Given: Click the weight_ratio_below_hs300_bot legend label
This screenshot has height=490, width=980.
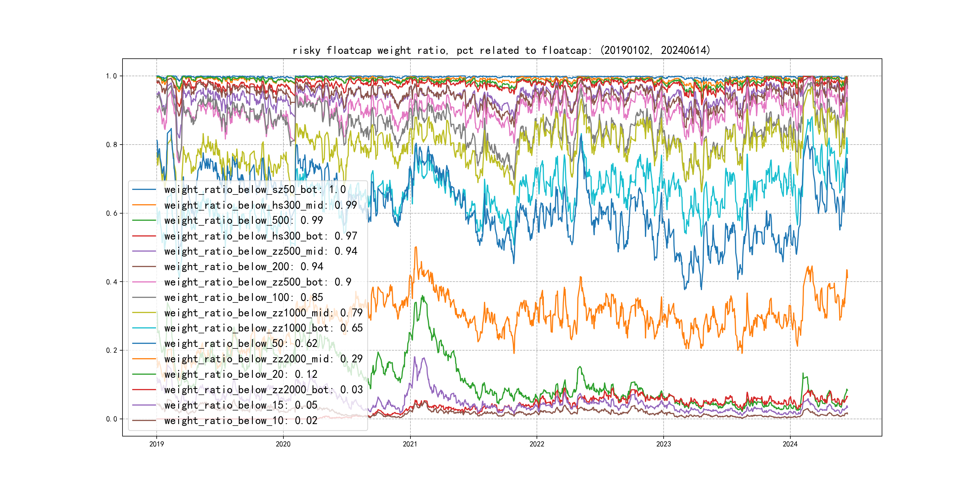Looking at the screenshot, I should pos(261,236).
